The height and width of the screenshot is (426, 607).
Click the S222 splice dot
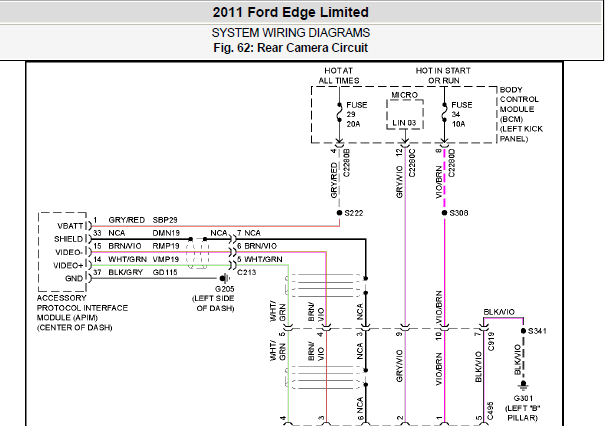point(340,213)
